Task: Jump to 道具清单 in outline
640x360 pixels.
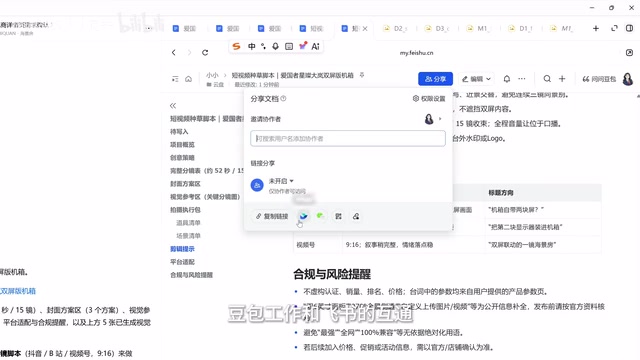Action: point(188,223)
